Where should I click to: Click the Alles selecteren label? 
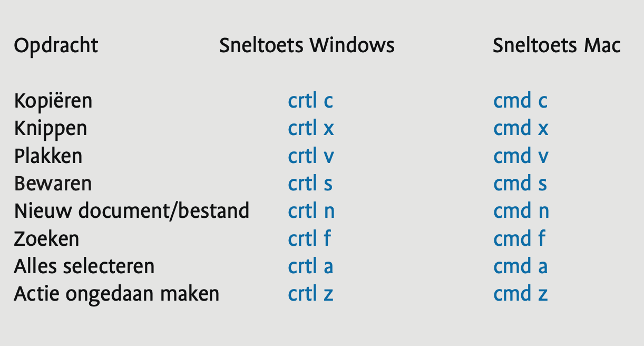pyautogui.click(x=84, y=266)
